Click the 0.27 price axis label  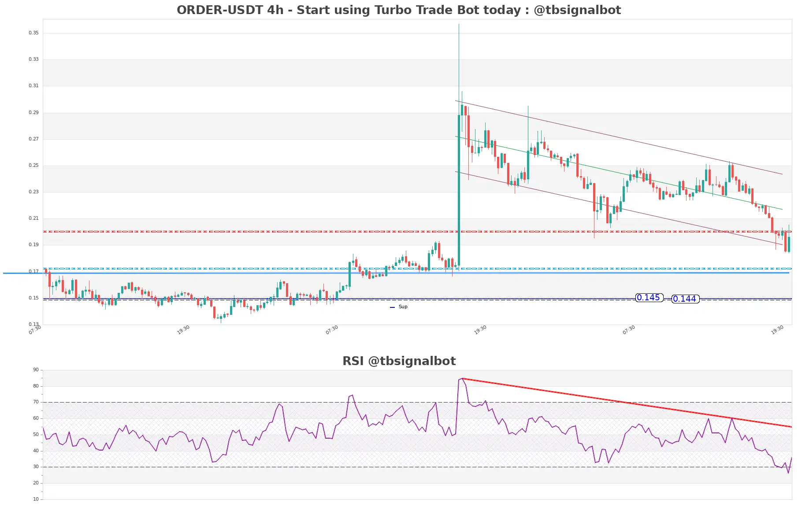pyautogui.click(x=33, y=139)
